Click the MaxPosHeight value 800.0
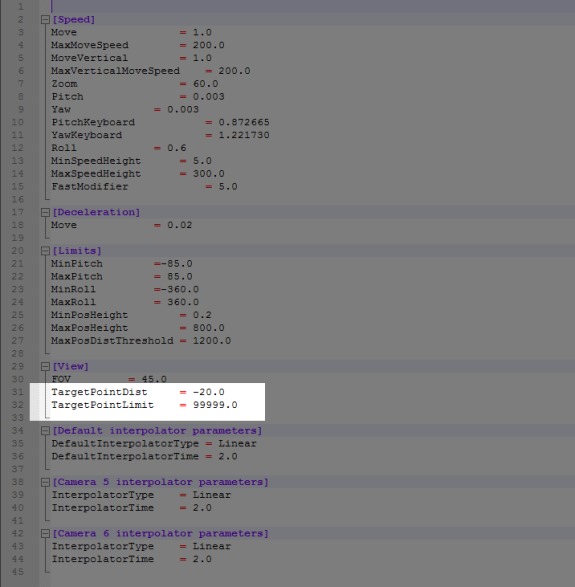Viewport: 575px width, 587px height. (209, 328)
